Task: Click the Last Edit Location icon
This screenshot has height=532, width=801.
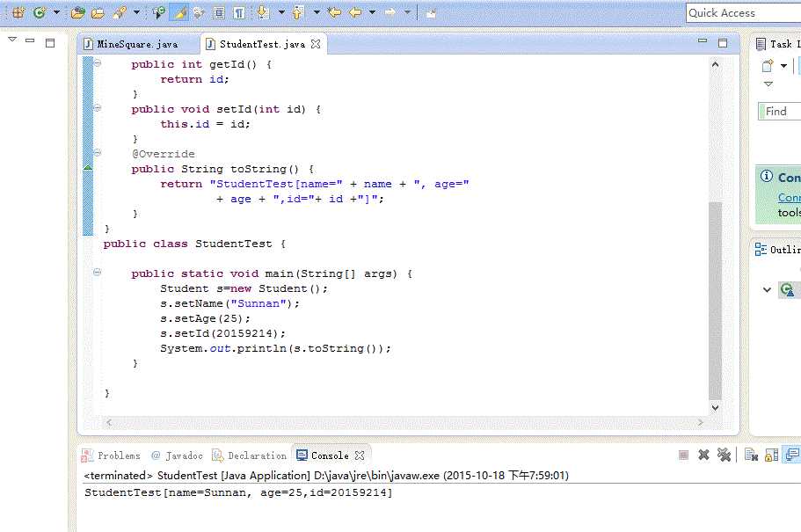Action: [335, 12]
